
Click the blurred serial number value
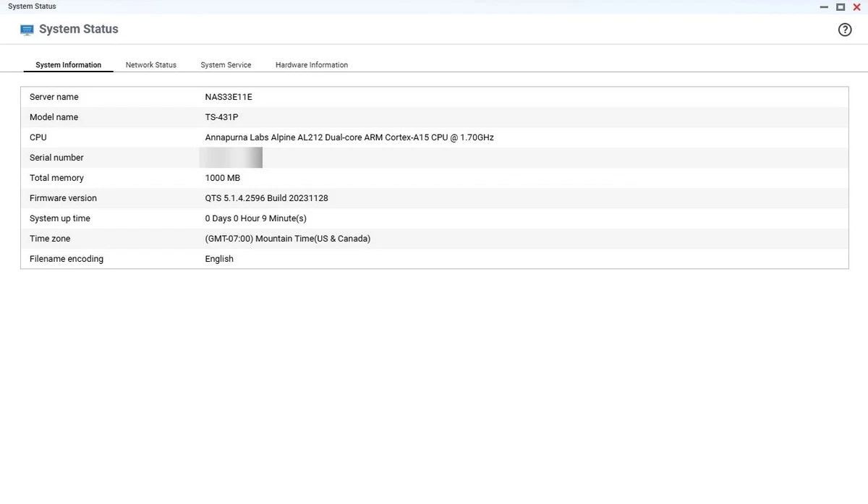(x=231, y=158)
